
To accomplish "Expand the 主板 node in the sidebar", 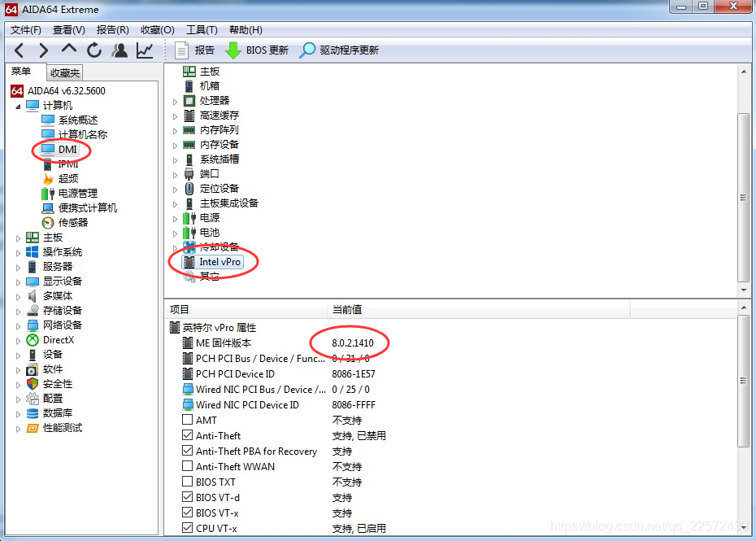I will [x=18, y=238].
